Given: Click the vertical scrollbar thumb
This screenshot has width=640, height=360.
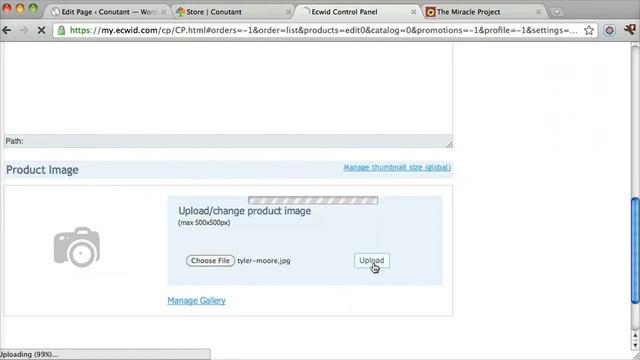Looking at the screenshot, I should 635,250.
